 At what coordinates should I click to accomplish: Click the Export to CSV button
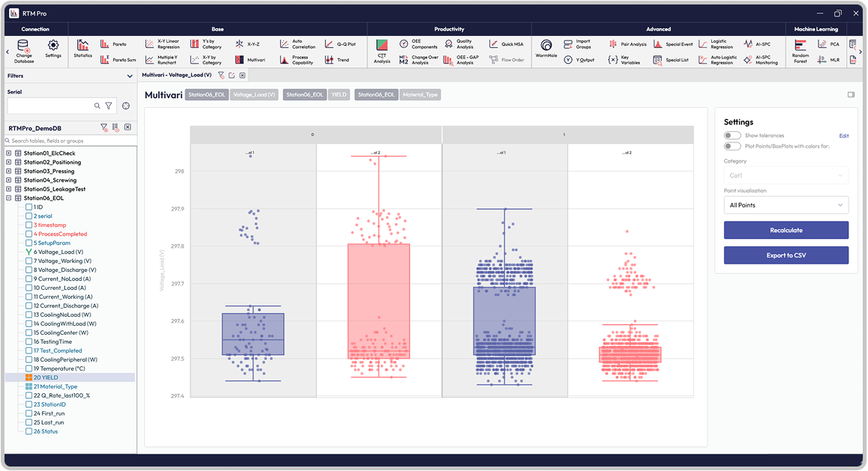click(x=786, y=255)
